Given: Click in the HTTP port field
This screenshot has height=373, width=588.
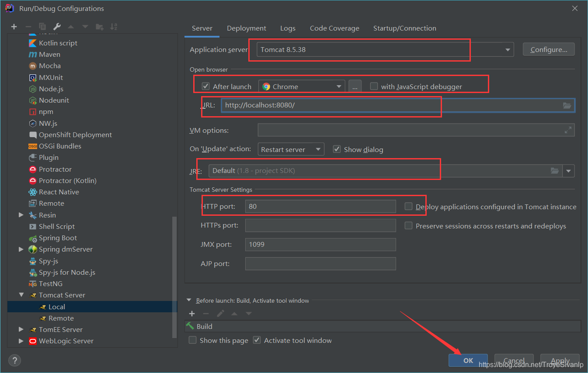Looking at the screenshot, I should (x=320, y=206).
